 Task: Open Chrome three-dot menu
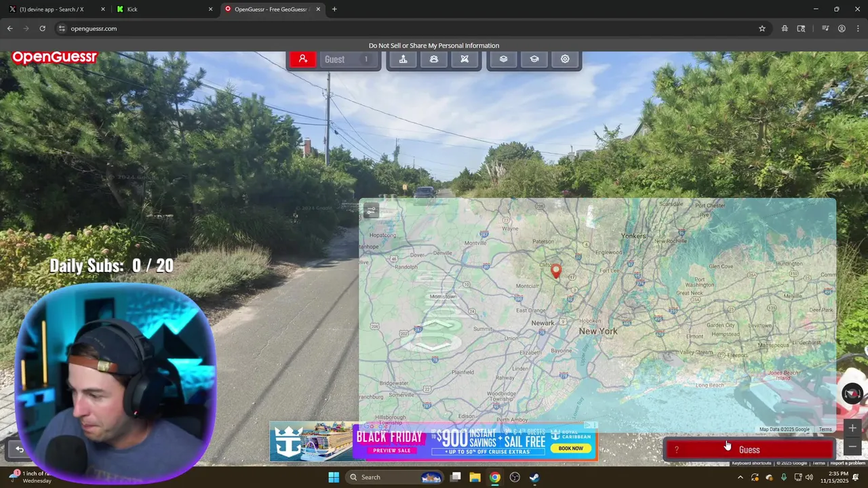point(858,28)
